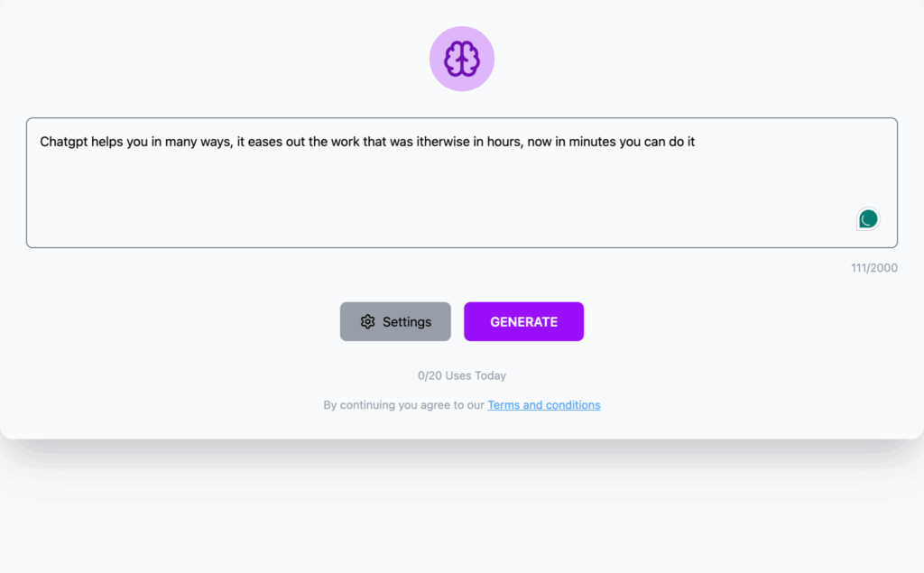The height and width of the screenshot is (573, 924).
Task: Click the purple brain logo icon
Action: point(461,59)
